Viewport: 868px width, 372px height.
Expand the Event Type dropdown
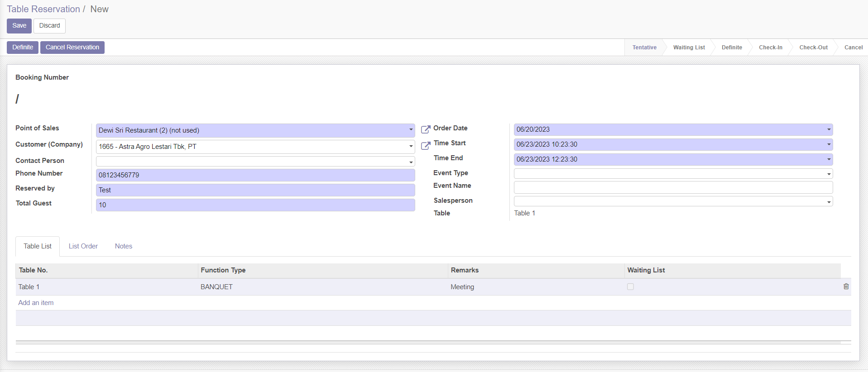829,174
